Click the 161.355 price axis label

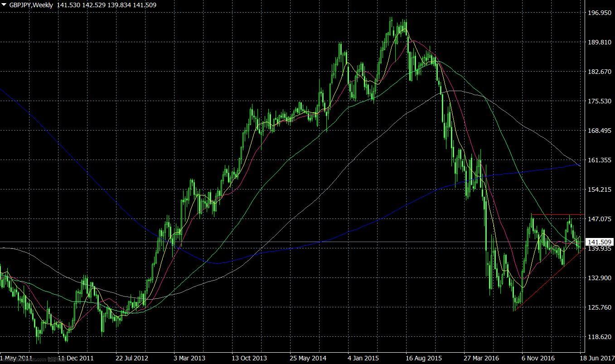click(599, 160)
